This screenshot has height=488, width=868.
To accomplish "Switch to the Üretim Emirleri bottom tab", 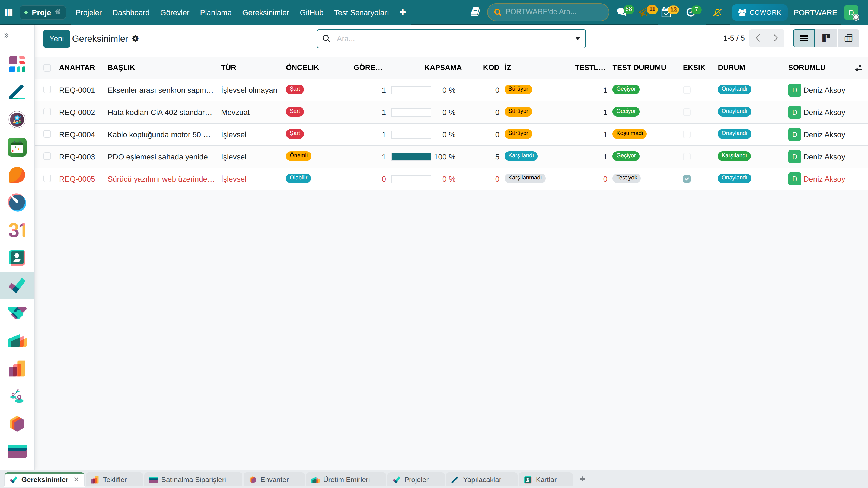I will (346, 480).
